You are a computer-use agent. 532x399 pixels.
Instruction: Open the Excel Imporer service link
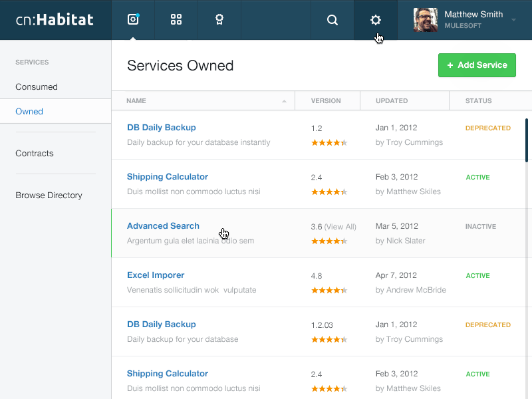156,275
